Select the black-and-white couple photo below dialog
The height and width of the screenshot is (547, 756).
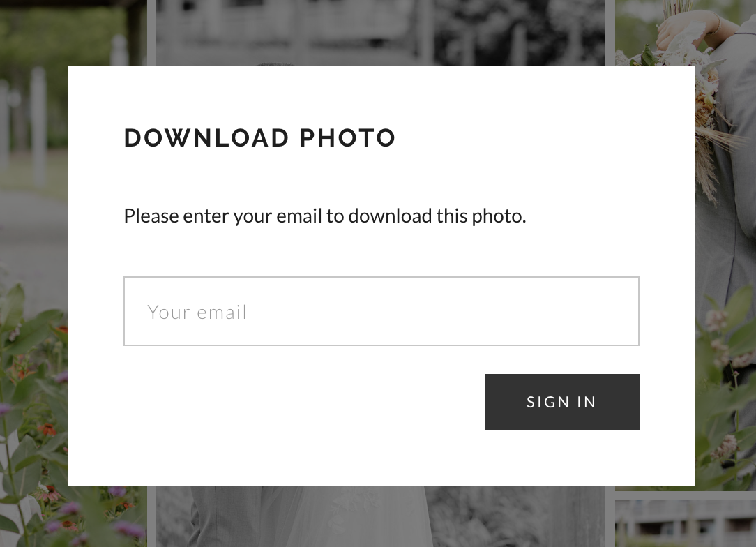click(380, 516)
